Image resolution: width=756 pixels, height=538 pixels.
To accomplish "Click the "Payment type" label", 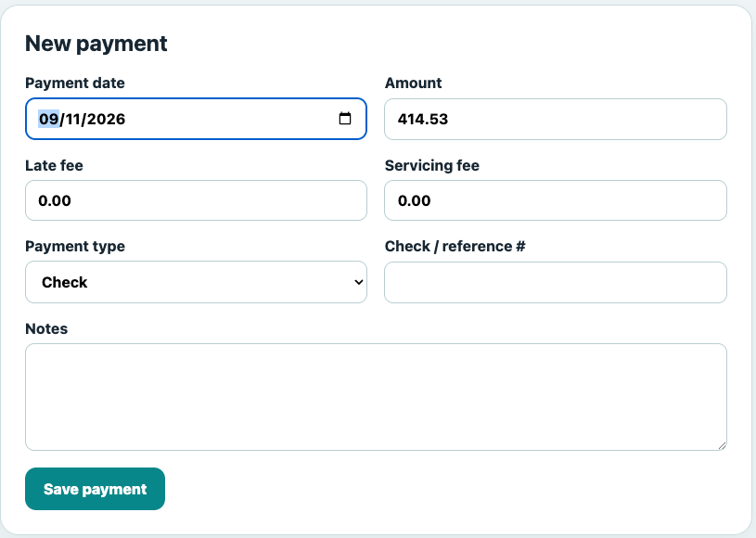I will pos(75,247).
